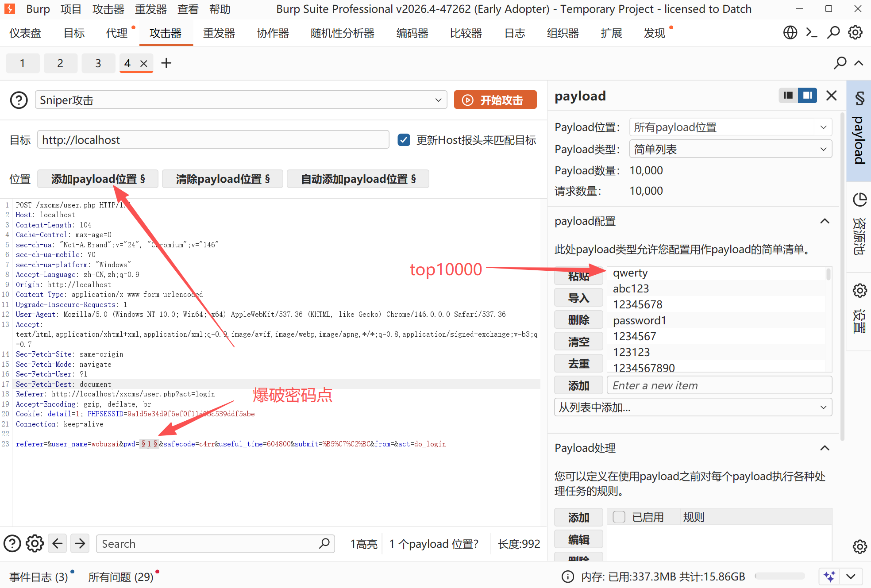Open the 资源池 resource pool sidebar tab
The width and height of the screenshot is (871, 588).
(859, 223)
